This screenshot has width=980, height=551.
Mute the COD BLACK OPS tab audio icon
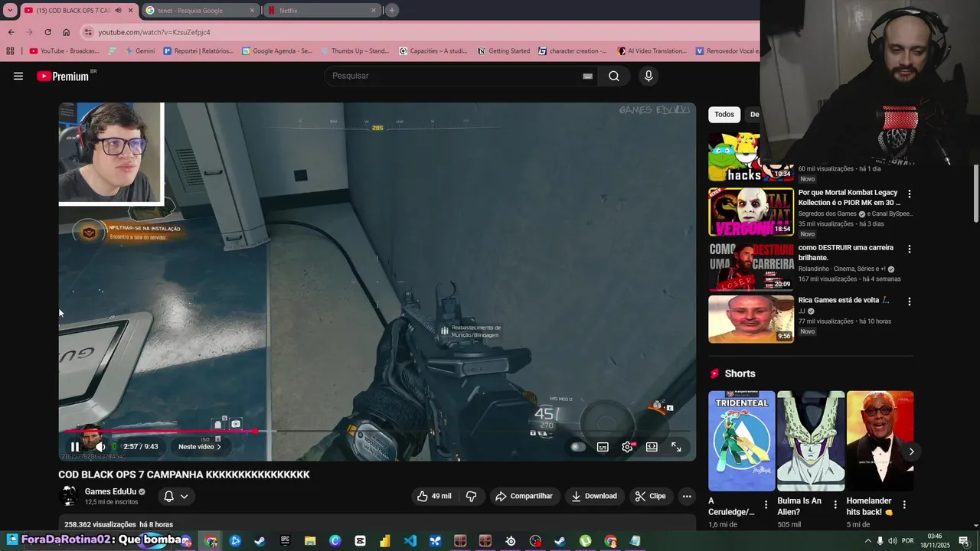pos(117,11)
